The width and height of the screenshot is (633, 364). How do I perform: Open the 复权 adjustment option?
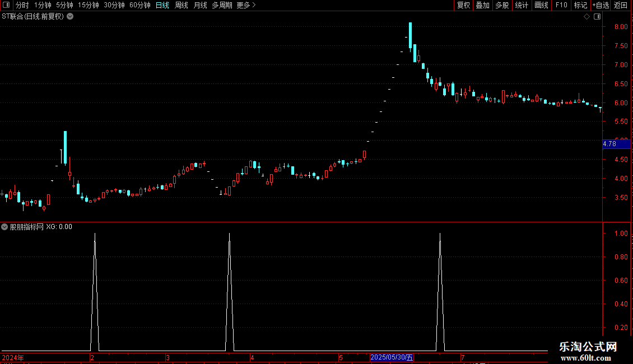463,5
